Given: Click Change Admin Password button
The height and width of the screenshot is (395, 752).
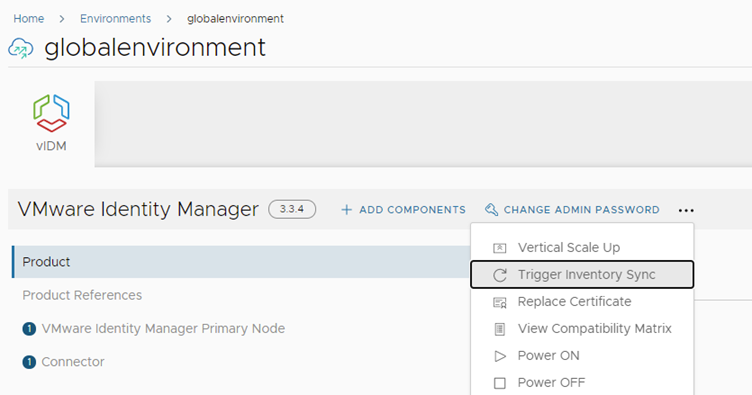Looking at the screenshot, I should [572, 210].
